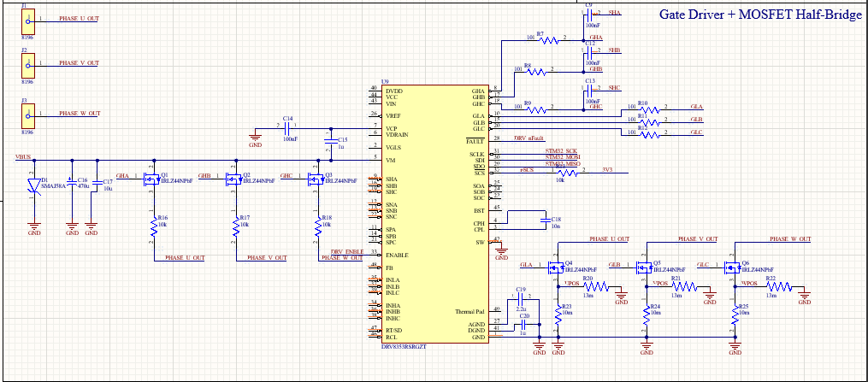Select the R18 10k resistor symbol

(319, 226)
